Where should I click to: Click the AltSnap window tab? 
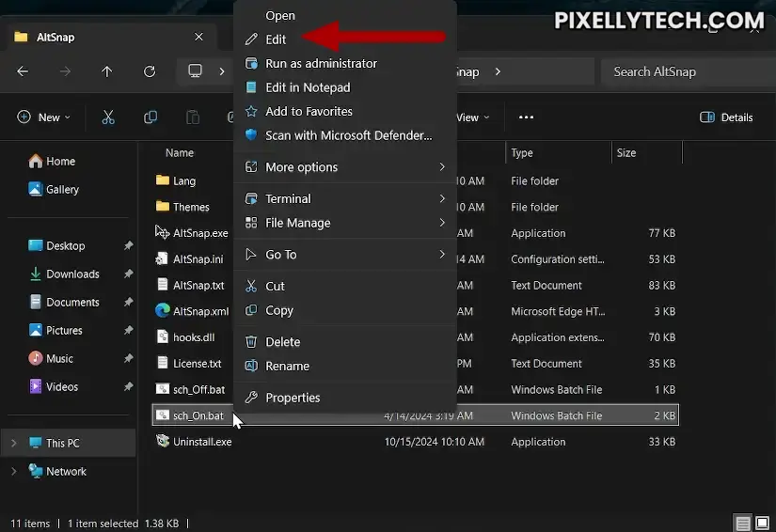(x=111, y=37)
